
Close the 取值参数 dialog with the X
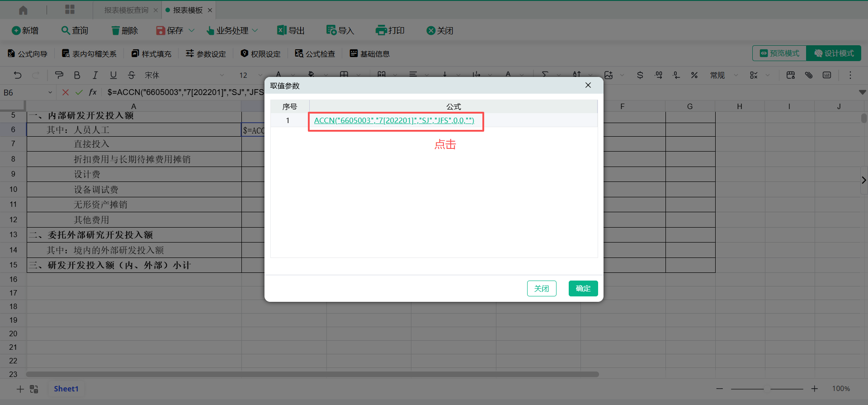click(588, 86)
